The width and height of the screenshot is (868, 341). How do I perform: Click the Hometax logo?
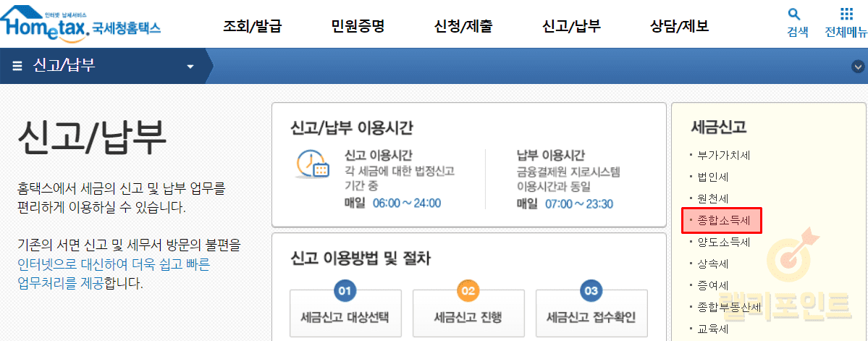click(x=81, y=25)
